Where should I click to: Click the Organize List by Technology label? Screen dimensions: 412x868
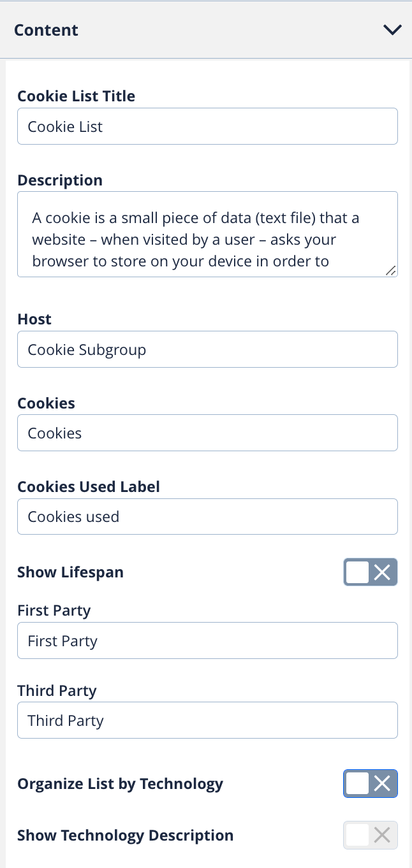(120, 784)
